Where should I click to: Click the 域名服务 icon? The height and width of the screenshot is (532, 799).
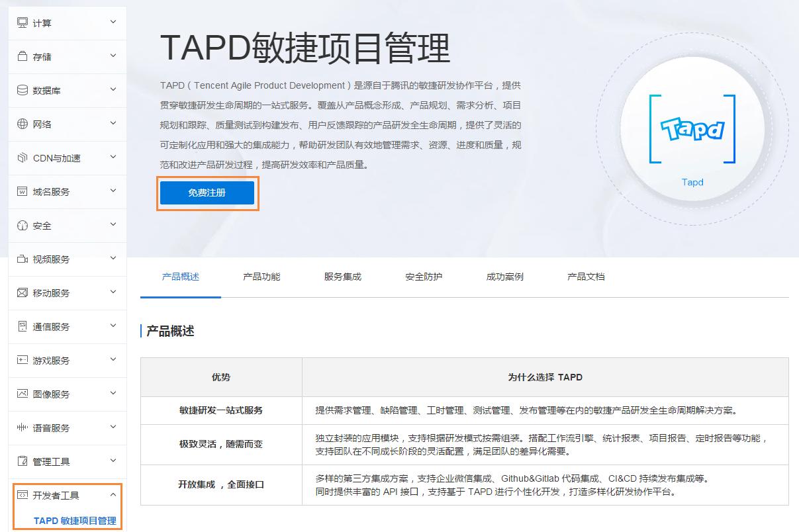pyautogui.click(x=22, y=191)
